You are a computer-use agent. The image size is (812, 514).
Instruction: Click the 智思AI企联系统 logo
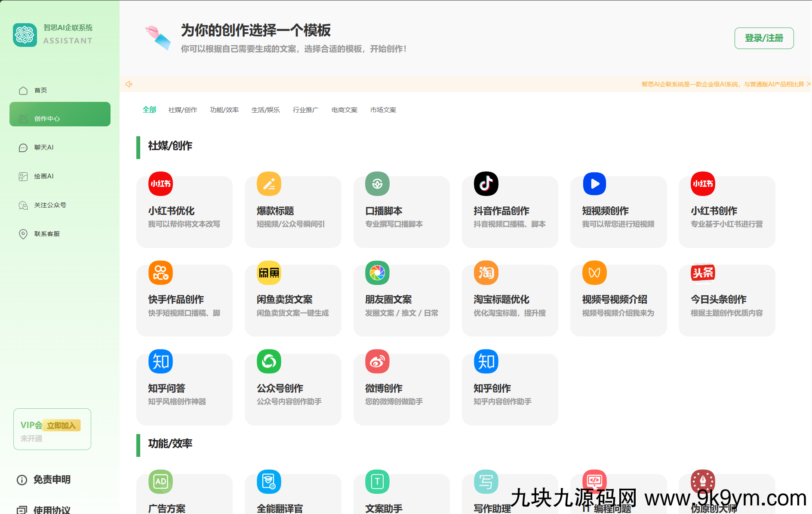click(x=25, y=35)
